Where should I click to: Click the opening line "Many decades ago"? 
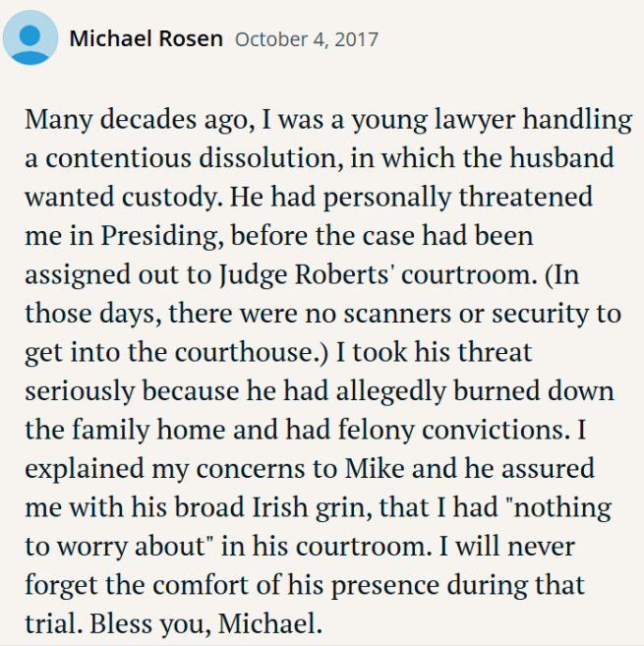pos(140,120)
